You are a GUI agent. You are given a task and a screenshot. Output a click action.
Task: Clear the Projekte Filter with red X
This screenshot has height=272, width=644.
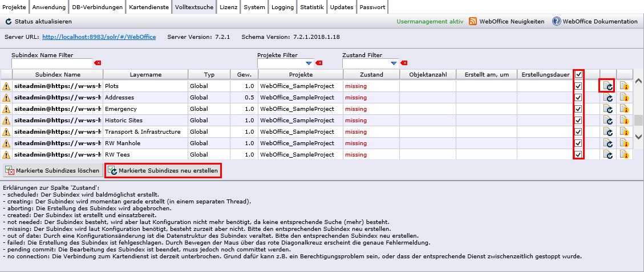tap(319, 63)
